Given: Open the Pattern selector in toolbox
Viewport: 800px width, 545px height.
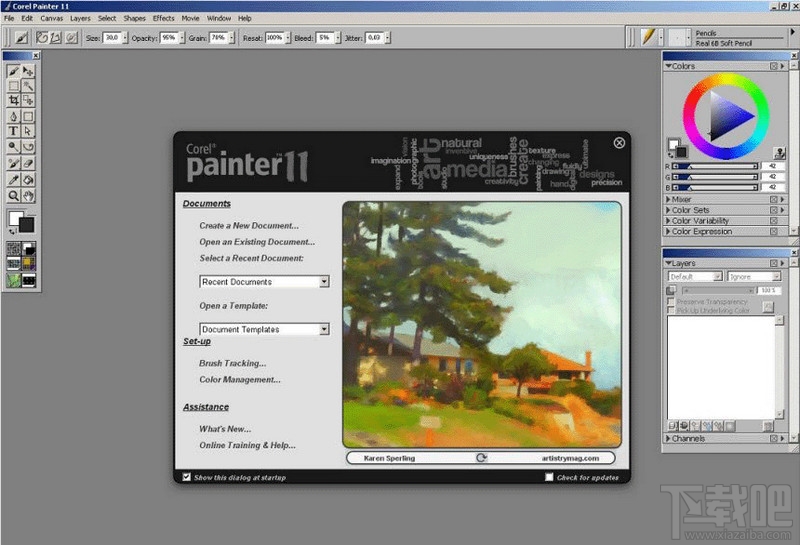Looking at the screenshot, I should pos(14,263).
